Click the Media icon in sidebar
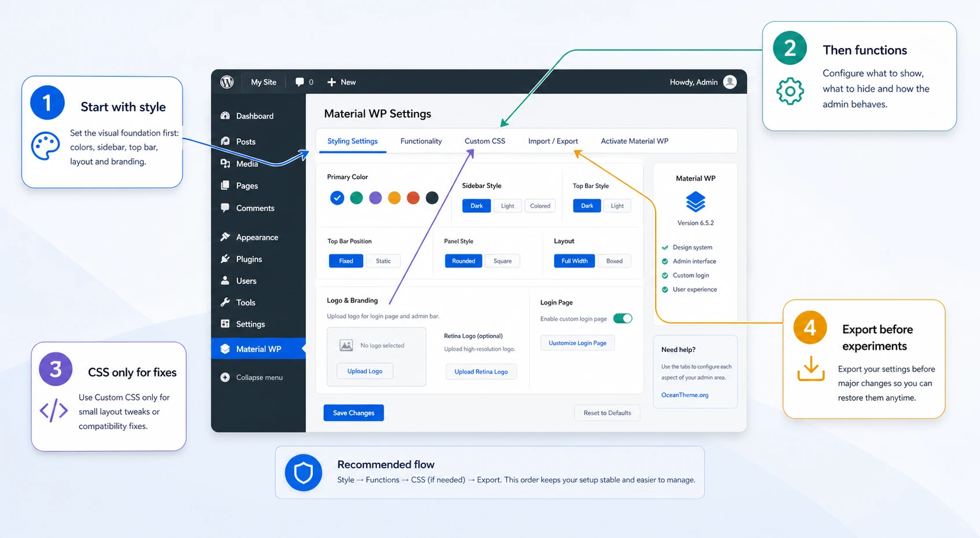 pyautogui.click(x=225, y=164)
